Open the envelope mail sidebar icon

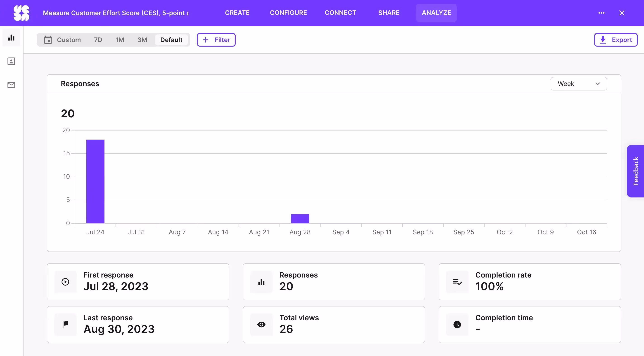coord(11,85)
